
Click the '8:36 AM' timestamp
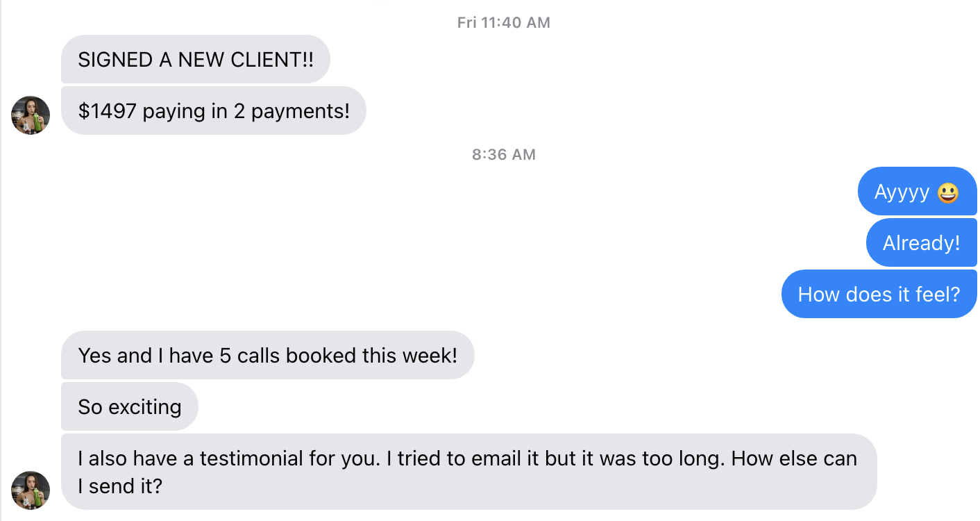pos(504,154)
